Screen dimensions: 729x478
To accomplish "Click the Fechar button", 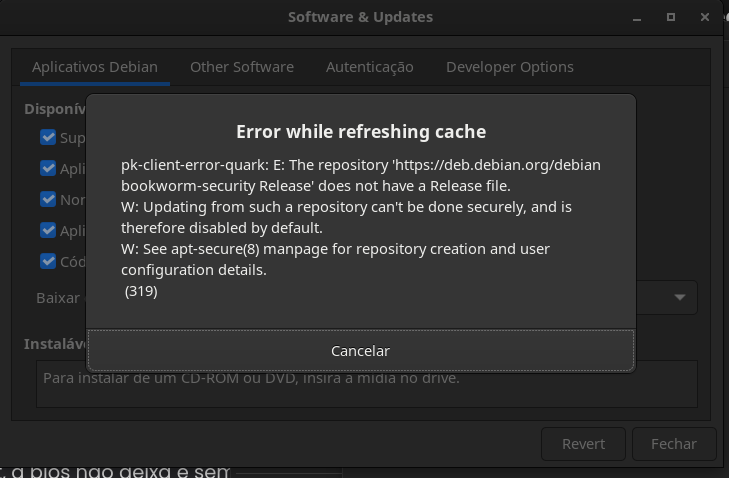I will click(x=673, y=444).
